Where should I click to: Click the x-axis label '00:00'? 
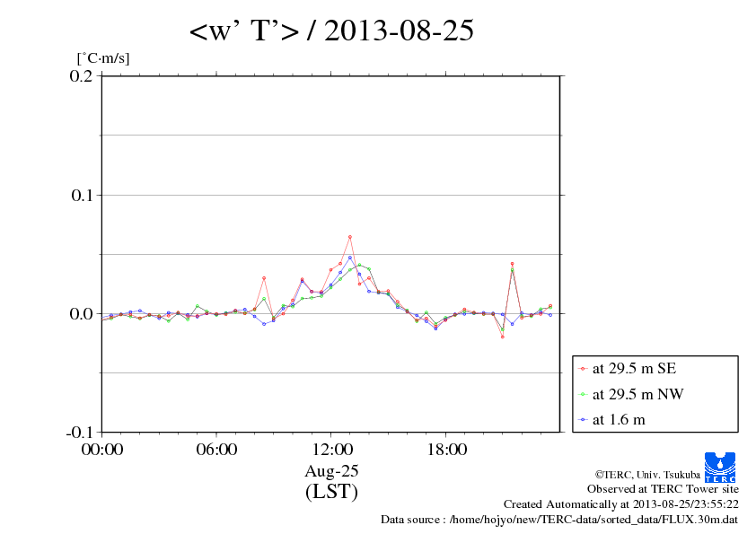pos(102,450)
